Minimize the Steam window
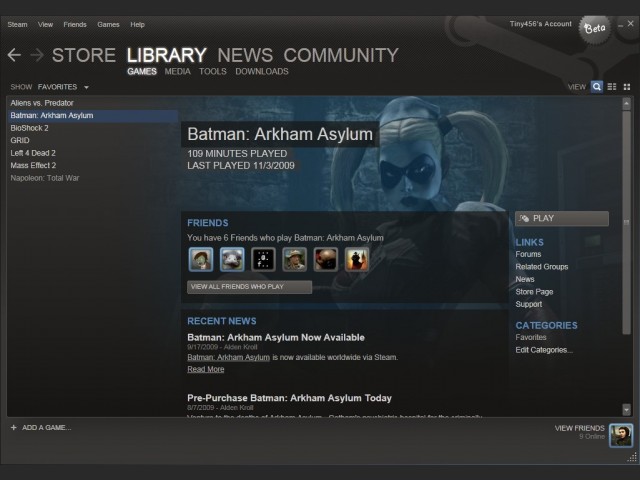Image resolution: width=640 pixels, height=480 pixels. click(620, 25)
